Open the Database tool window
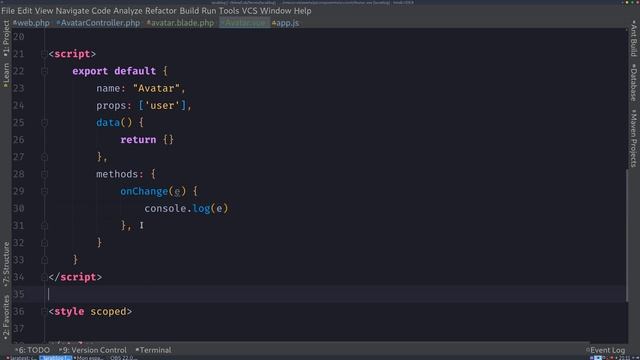Image resolution: width=640 pixels, height=360 pixels. pos(633,82)
